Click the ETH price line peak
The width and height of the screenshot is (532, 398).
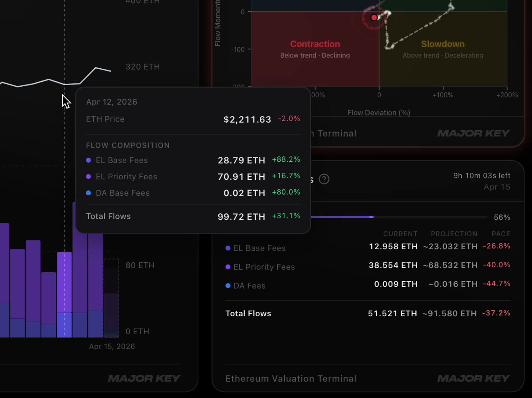96,68
